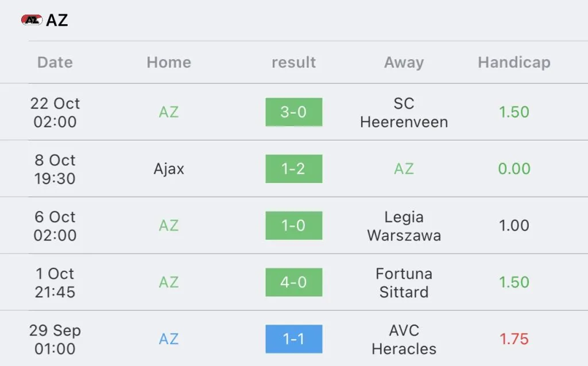This screenshot has width=588, height=366.
Task: Select the result column header
Action: pyautogui.click(x=293, y=62)
